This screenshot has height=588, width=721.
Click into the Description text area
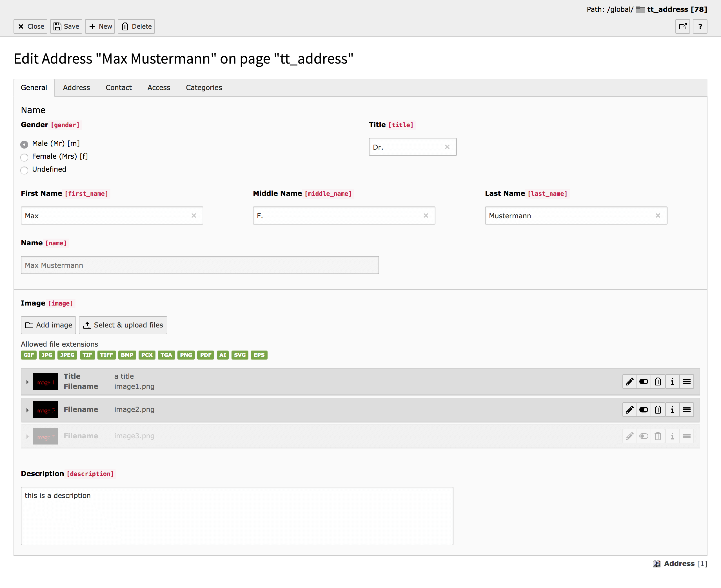tap(237, 516)
